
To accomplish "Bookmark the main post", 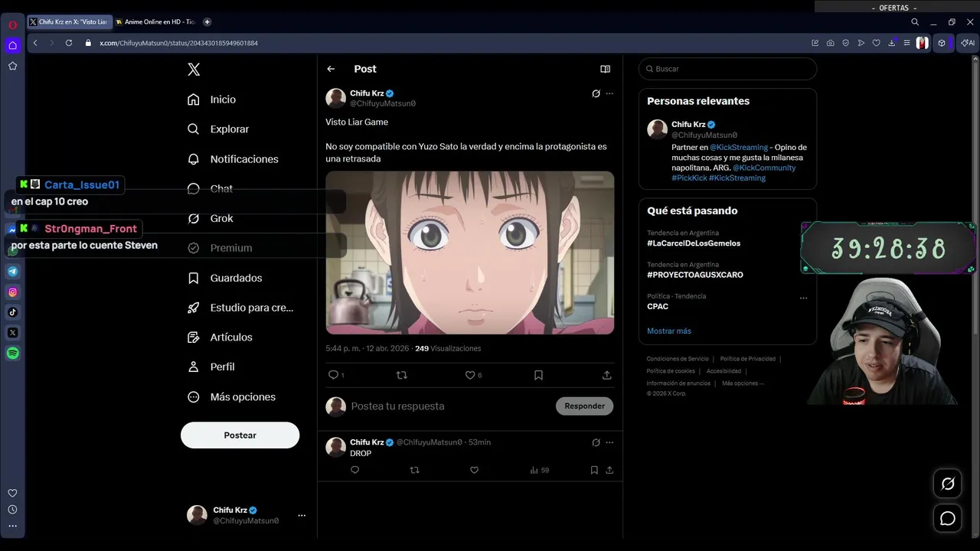I will click(538, 375).
